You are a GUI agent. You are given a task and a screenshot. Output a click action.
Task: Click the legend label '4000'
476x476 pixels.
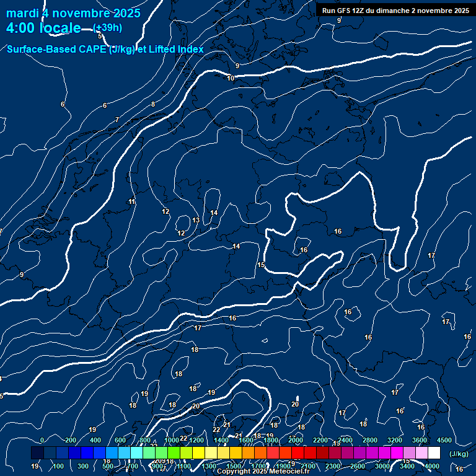[431, 466]
